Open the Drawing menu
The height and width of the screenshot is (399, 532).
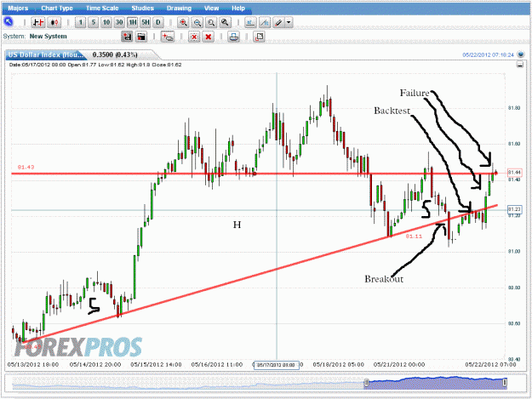[x=179, y=9]
